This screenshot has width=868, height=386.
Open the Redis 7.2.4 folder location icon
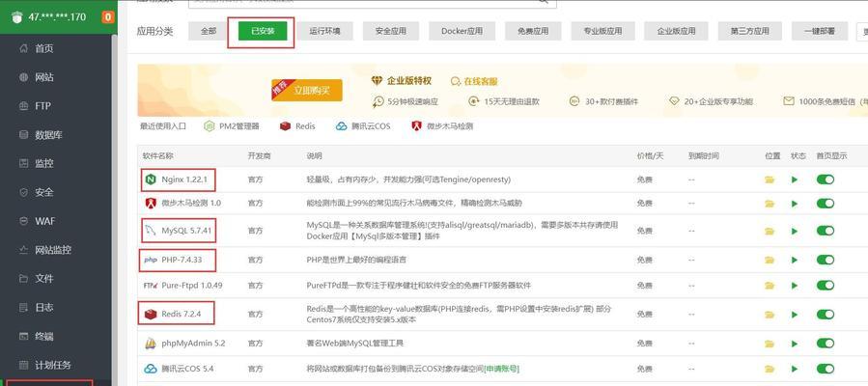click(x=770, y=315)
